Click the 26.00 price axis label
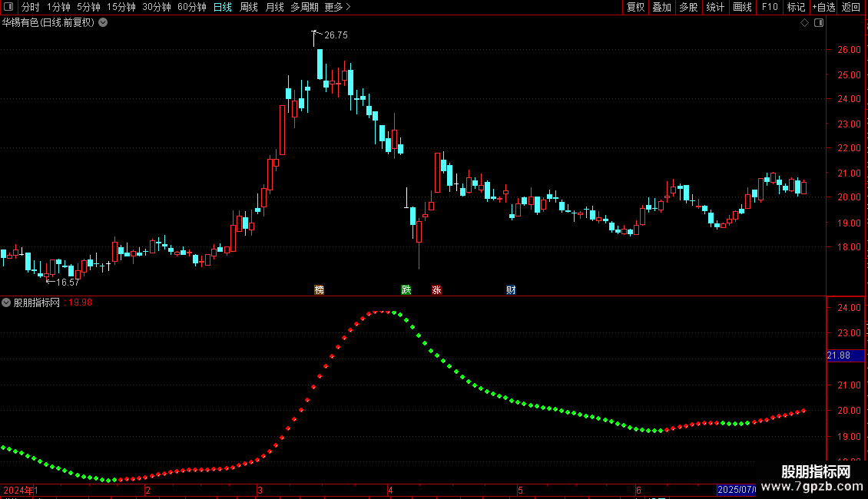The image size is (868, 499). (849, 50)
